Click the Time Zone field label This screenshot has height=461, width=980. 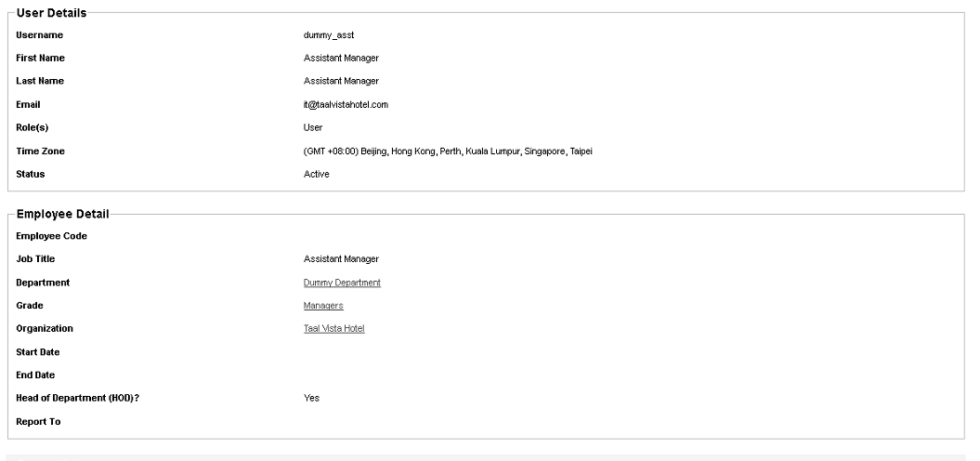point(40,151)
